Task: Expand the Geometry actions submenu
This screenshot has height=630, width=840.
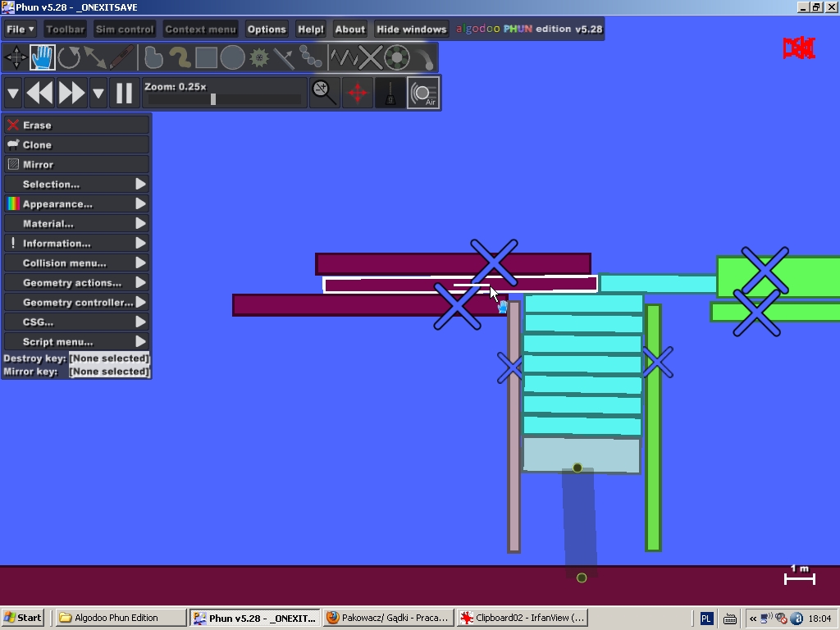Action: [x=76, y=282]
